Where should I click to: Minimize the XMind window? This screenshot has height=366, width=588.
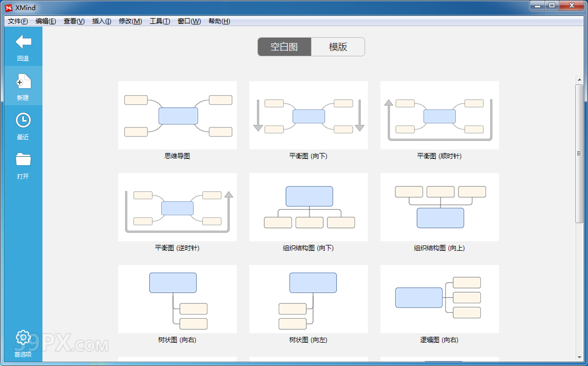point(538,5)
